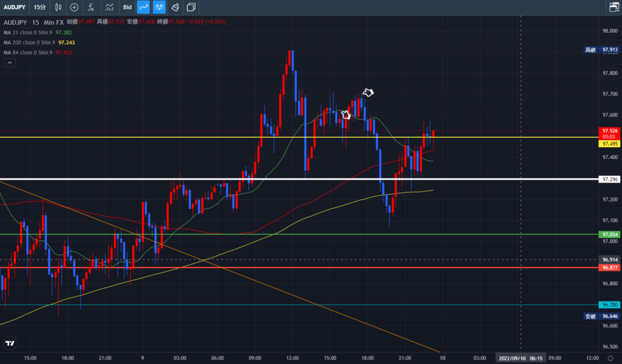Click the chart layout squares icon
The image size is (622, 364).
click(191, 7)
